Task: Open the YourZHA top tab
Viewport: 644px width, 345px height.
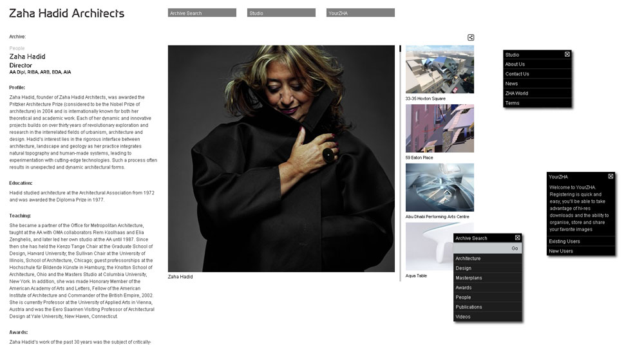Action: [361, 13]
